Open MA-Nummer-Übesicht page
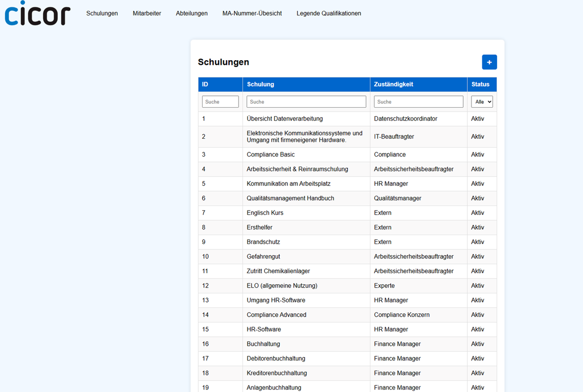 252,13
